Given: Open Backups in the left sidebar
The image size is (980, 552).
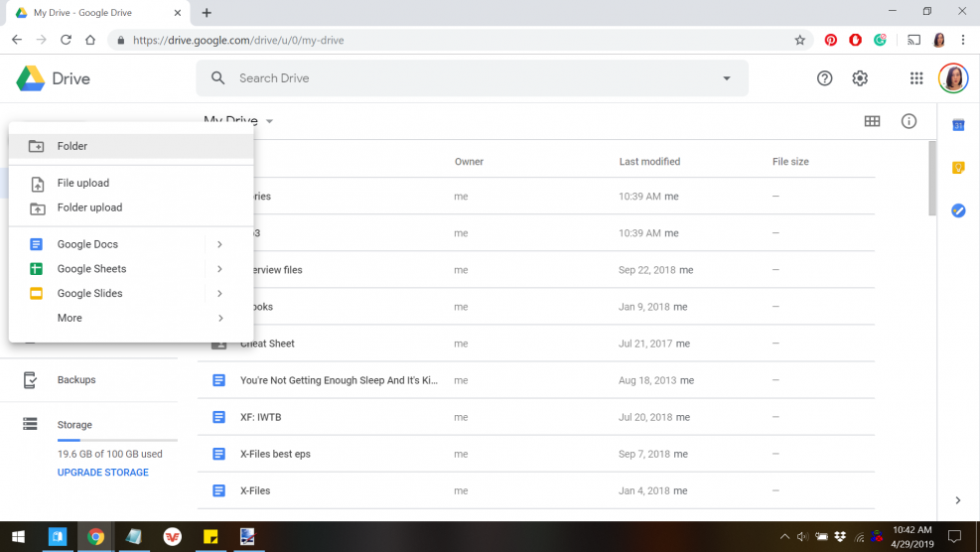Looking at the screenshot, I should (x=75, y=380).
